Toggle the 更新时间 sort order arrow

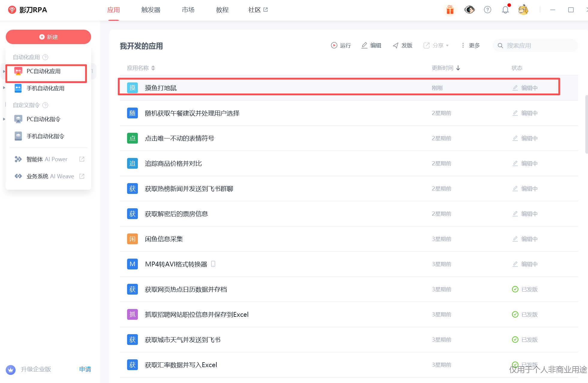click(x=458, y=68)
